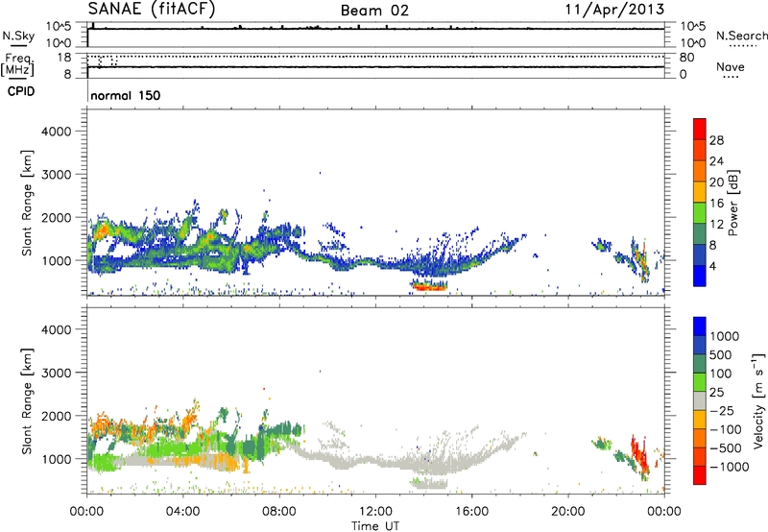This screenshot has height=532, width=768.
Task: Click the 18 tick on frequency axis
Action: [x=64, y=58]
